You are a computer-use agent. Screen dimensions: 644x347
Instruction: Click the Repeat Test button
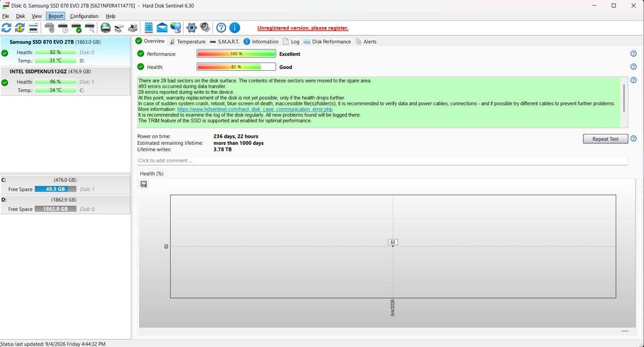click(x=605, y=139)
